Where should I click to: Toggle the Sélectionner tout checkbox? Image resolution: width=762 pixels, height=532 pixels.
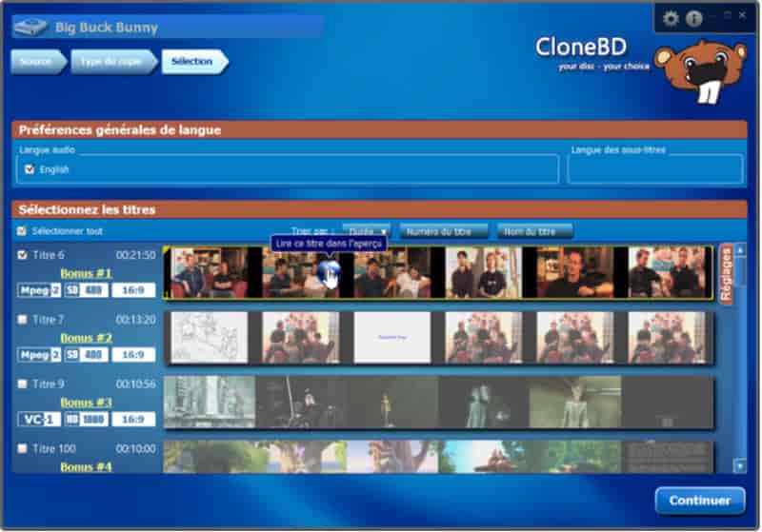(22, 231)
